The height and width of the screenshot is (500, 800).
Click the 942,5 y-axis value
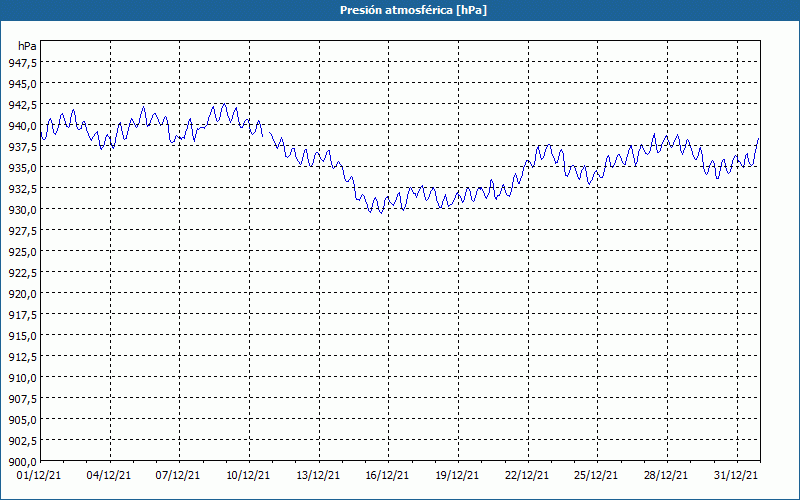pos(22,105)
